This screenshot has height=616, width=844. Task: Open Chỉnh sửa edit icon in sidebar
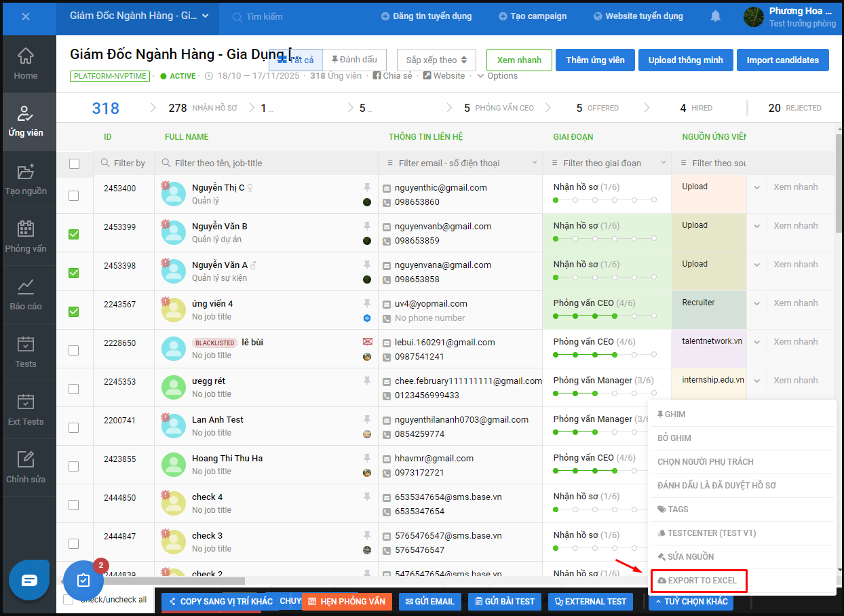pos(26,467)
